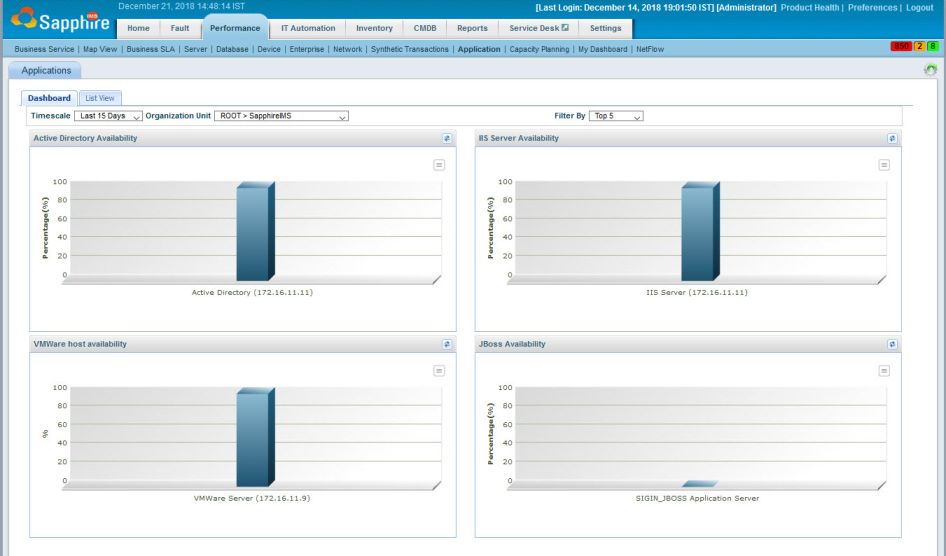Open JBoss chart context menu
The width and height of the screenshot is (946, 556).
(x=884, y=371)
